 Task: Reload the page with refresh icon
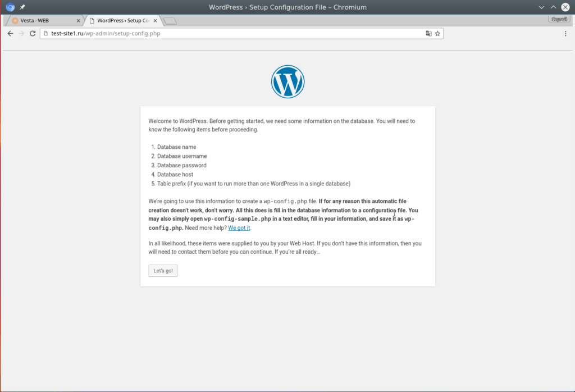pyautogui.click(x=33, y=33)
